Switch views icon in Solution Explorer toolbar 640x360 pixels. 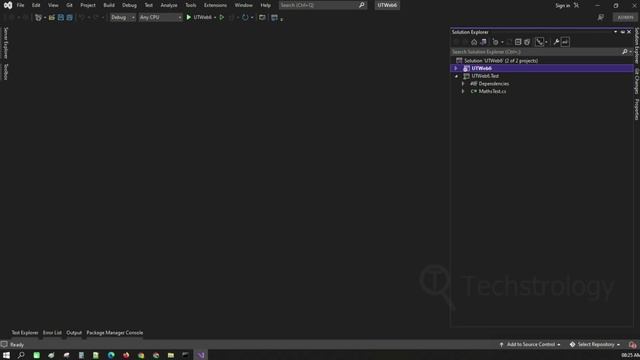point(484,42)
